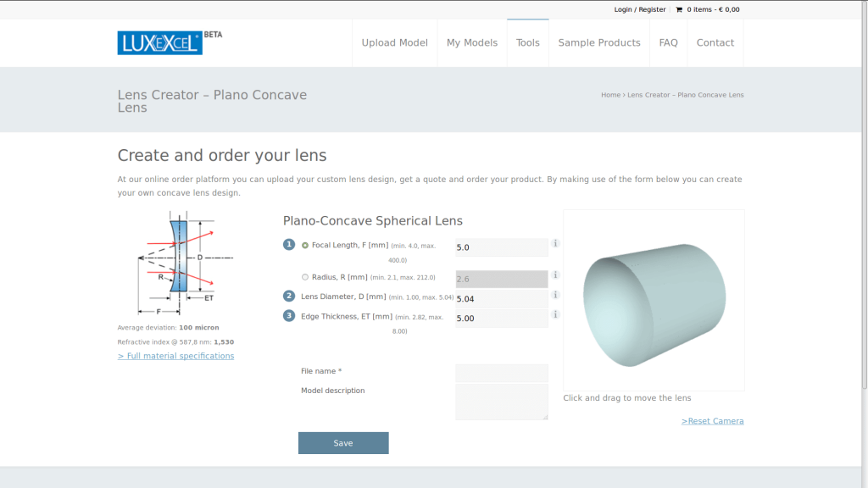Click the info icon next to Radius, R

pos(555,274)
